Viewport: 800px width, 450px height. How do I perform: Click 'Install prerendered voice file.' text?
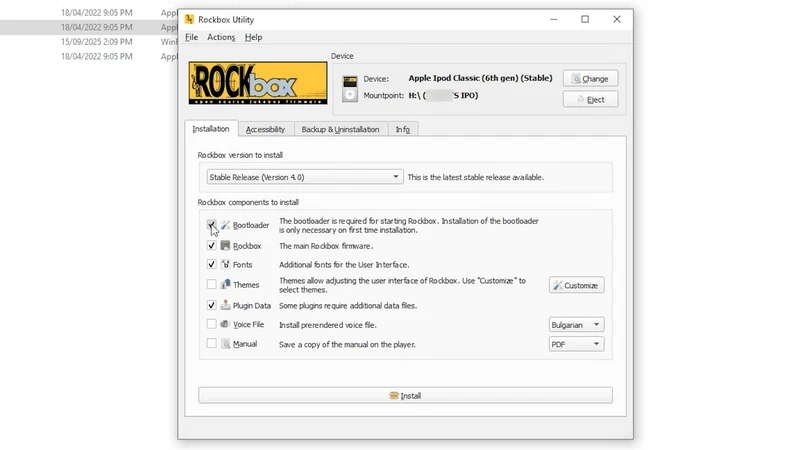coord(328,325)
